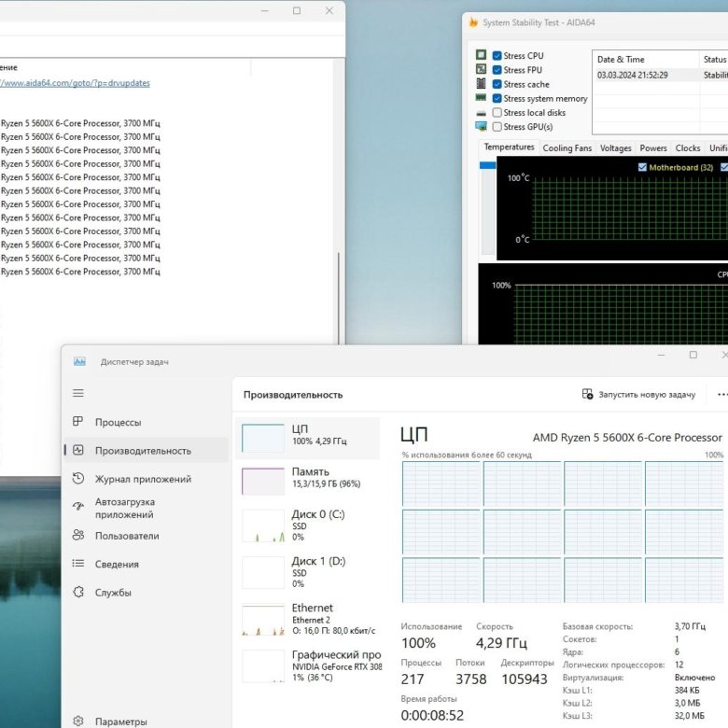Click the Task Manager app icon in title bar

[79, 361]
